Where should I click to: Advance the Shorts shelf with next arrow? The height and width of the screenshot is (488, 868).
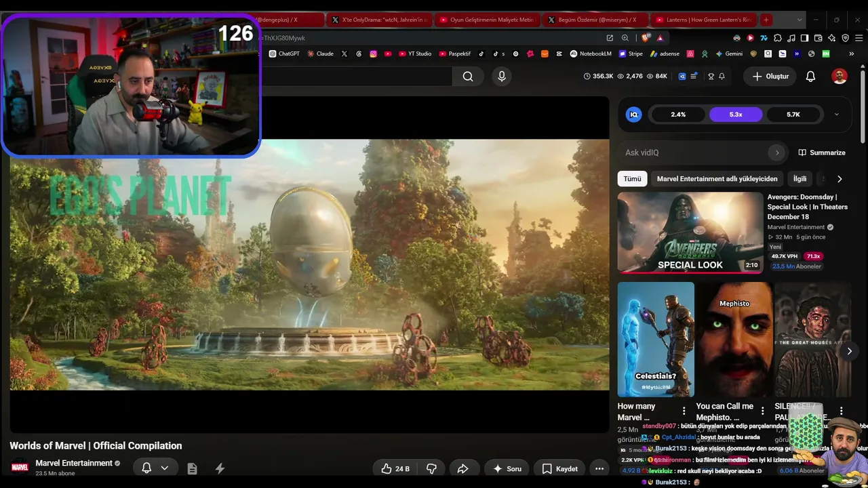point(849,351)
